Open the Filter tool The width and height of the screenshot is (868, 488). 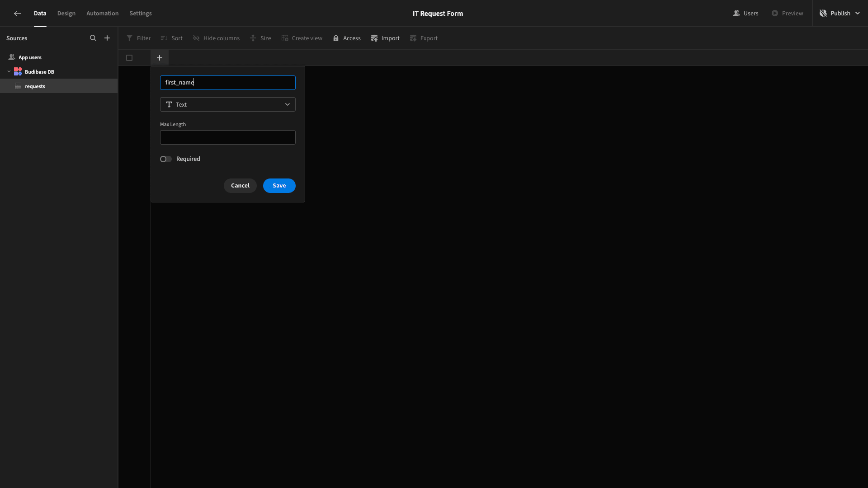pos(139,38)
